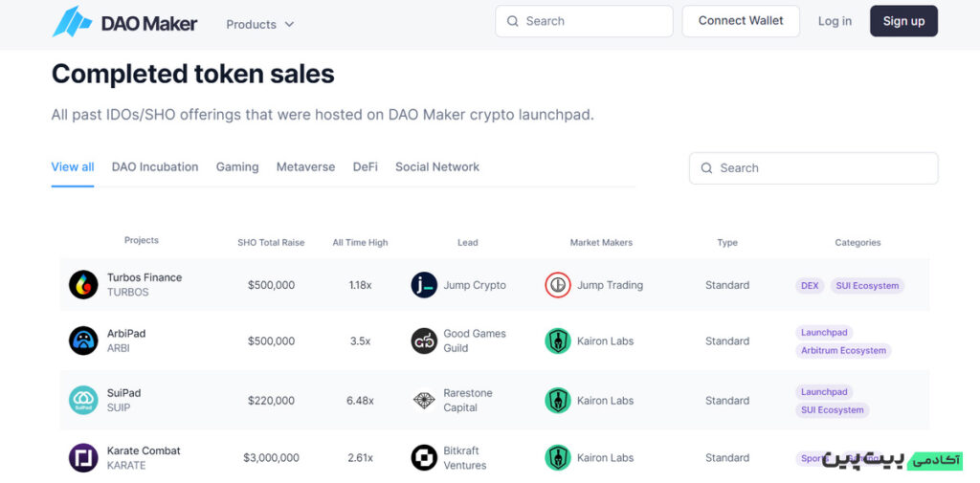Click SUI Ecosystem tag in SuiPad row
Viewport: 980px width, 483px height.
click(832, 410)
